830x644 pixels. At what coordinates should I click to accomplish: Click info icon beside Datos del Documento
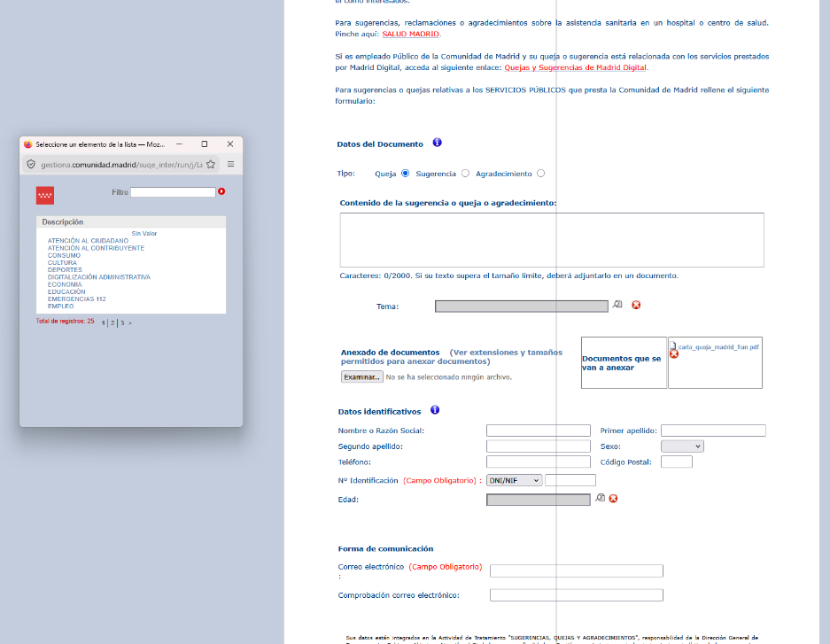(437, 143)
